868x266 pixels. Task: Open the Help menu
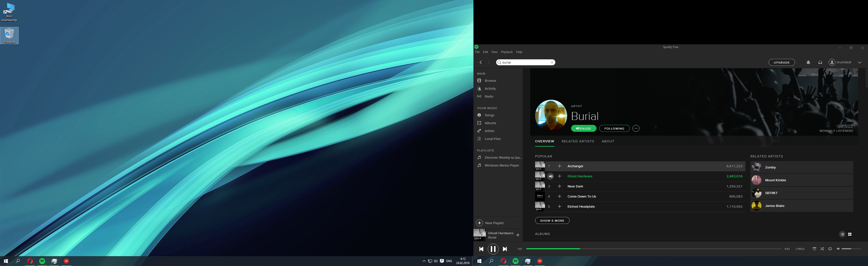(519, 52)
